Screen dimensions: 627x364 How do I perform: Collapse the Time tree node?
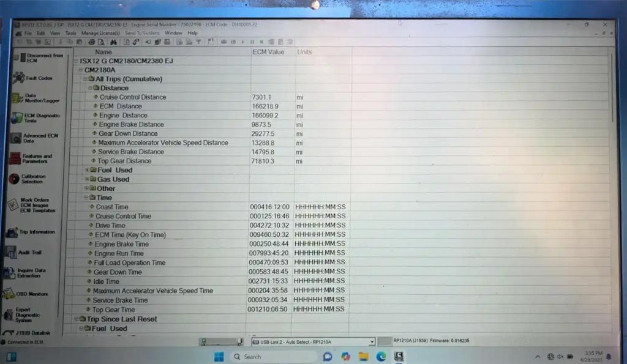86,198
